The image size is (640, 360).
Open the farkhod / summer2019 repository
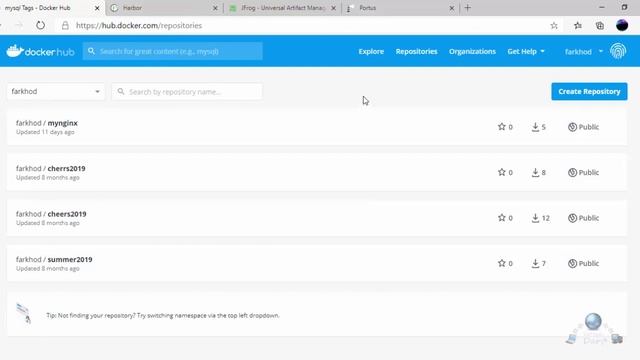tap(54, 259)
